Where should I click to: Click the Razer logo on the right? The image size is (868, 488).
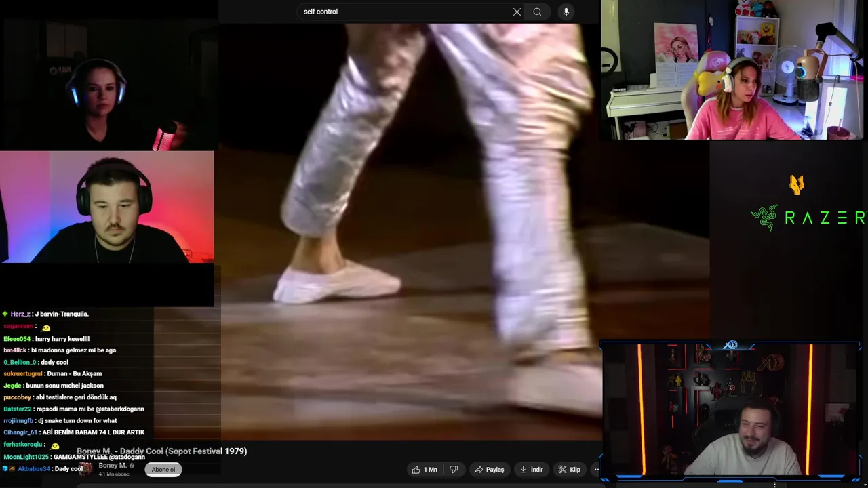(808, 218)
